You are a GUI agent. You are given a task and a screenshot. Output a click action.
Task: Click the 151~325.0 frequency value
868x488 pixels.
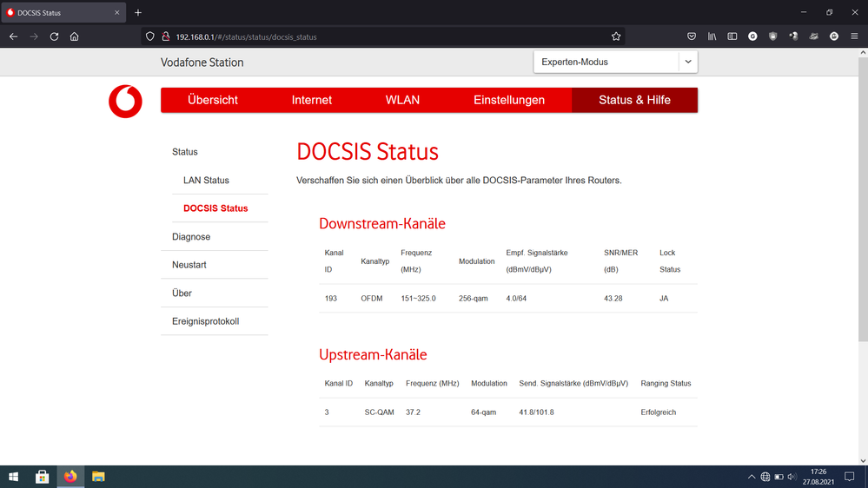point(418,298)
